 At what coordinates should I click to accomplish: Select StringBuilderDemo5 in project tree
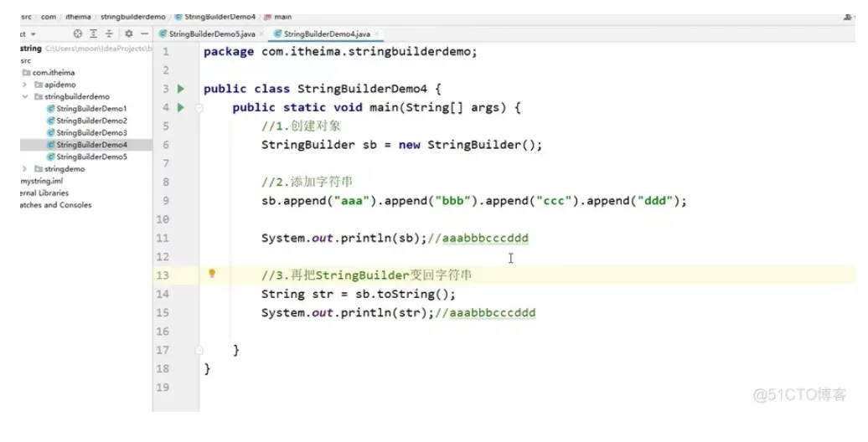91,157
